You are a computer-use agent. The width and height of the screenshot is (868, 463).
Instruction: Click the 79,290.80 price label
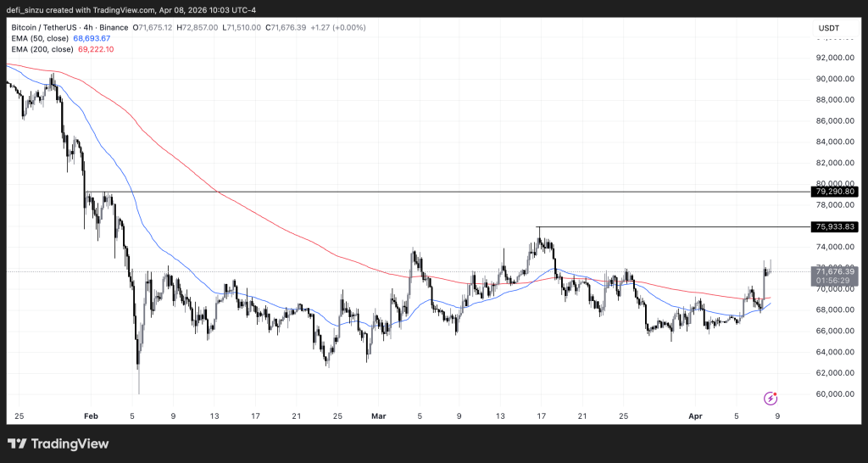pyautogui.click(x=836, y=192)
